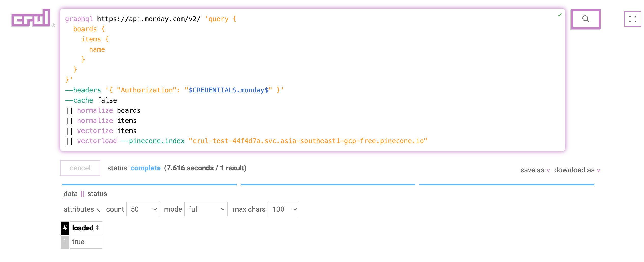
Task: Click the second stage progress bar
Action: click(328, 185)
